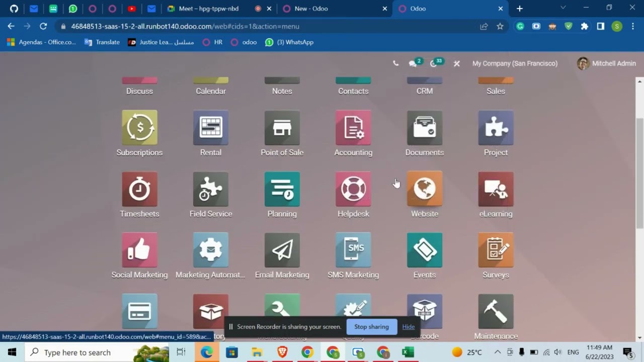Open the Agendas Office bookmark
The image size is (644, 362).
point(41,42)
